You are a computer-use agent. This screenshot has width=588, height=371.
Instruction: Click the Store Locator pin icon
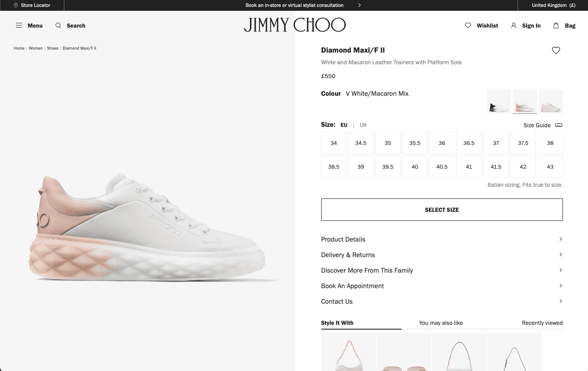pyautogui.click(x=16, y=5)
